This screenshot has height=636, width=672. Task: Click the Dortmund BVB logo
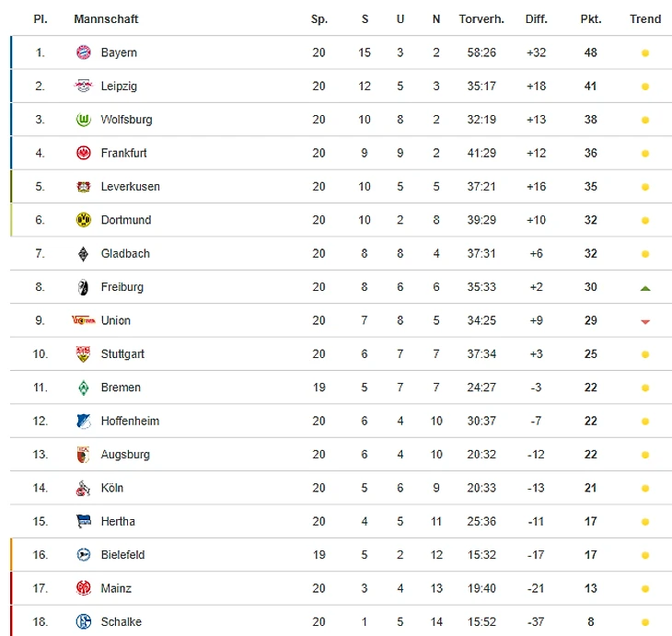tap(84, 220)
